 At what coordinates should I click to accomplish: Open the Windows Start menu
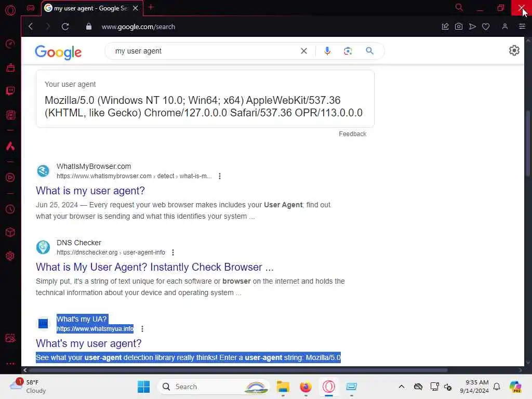(143, 387)
